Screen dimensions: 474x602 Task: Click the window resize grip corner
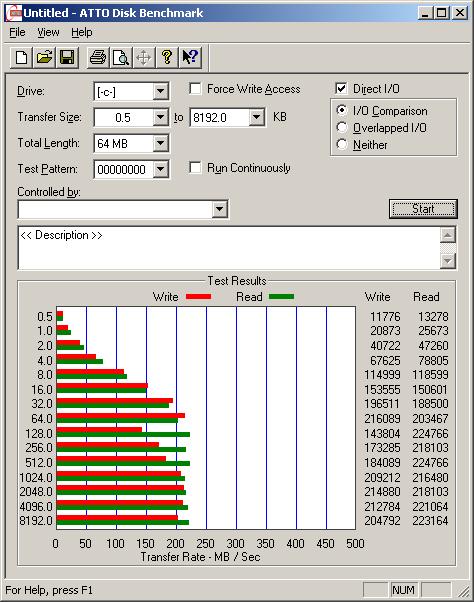[464, 592]
